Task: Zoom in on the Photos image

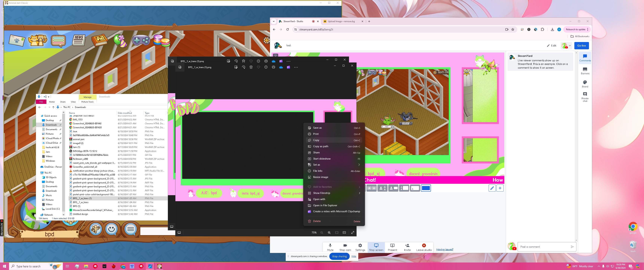Action: [x=329, y=233]
